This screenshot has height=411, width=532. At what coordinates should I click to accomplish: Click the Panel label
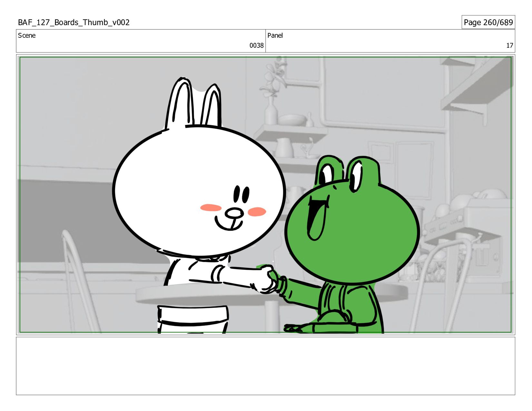click(x=275, y=35)
